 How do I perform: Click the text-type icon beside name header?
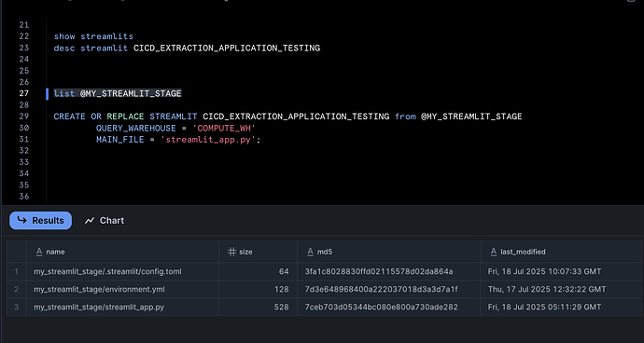[39, 252]
